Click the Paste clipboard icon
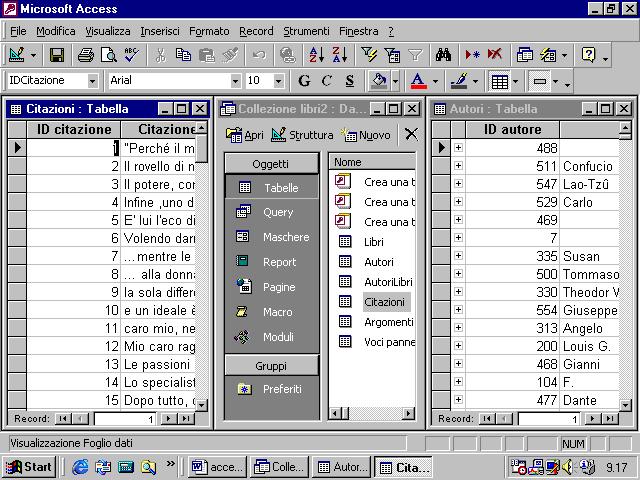Viewport: 640px width, 480px height. point(207,55)
